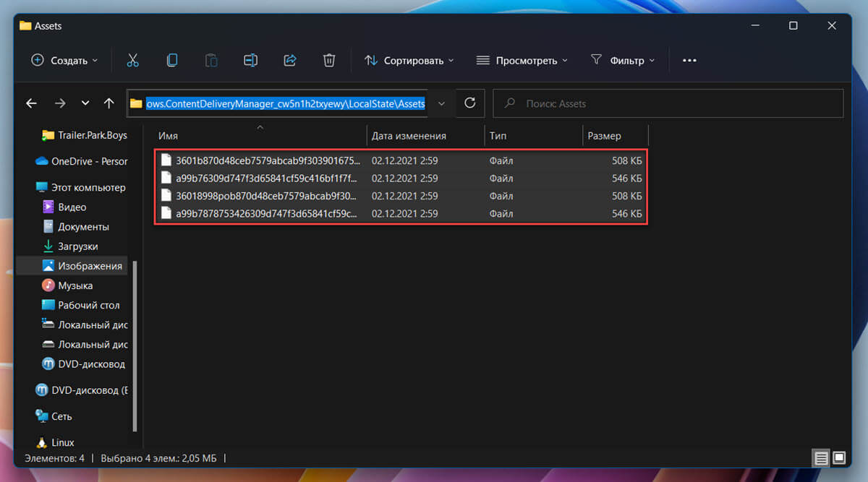Open the Фильтр dropdown
The image size is (868, 482).
click(x=623, y=61)
